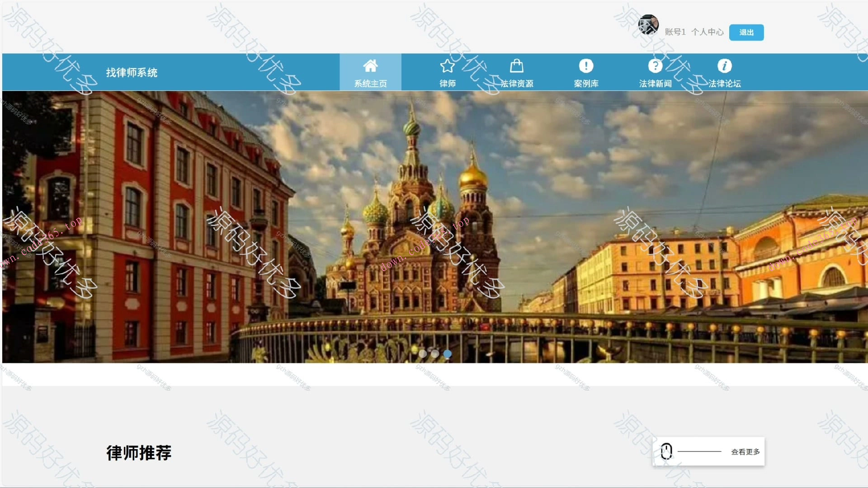The image size is (868, 488).
Task: Click the star icon above 律师
Action: (447, 66)
